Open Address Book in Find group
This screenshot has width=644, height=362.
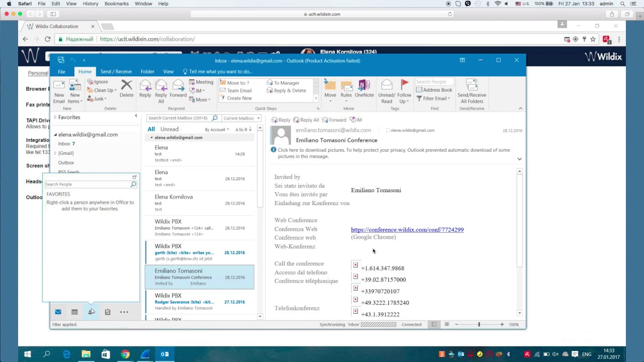point(434,90)
